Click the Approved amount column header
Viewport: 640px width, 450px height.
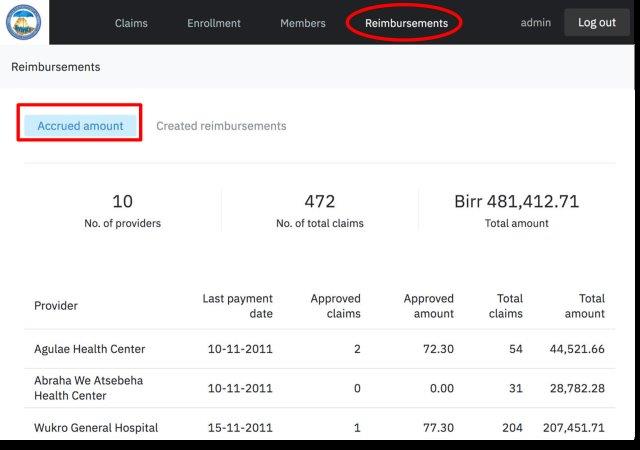tap(429, 306)
